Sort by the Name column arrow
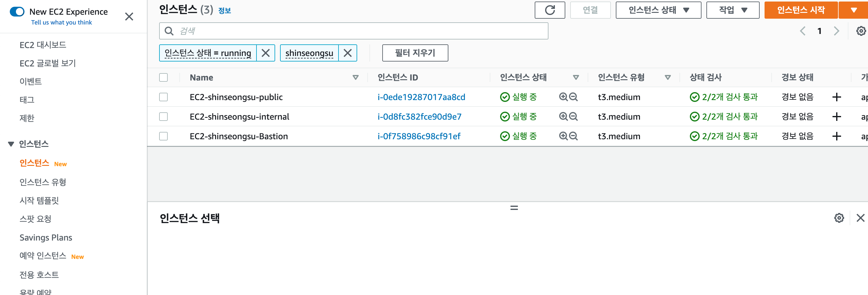The image size is (868, 295). (355, 77)
